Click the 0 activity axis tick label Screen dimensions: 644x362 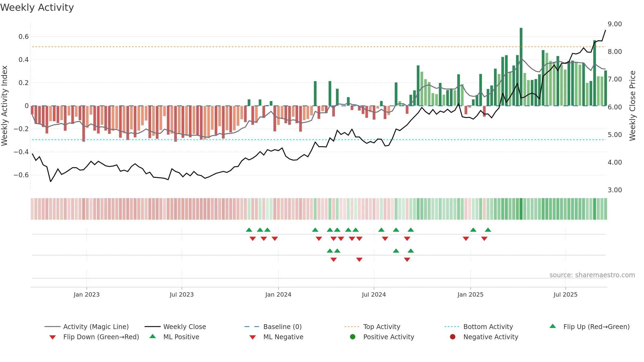(27, 106)
